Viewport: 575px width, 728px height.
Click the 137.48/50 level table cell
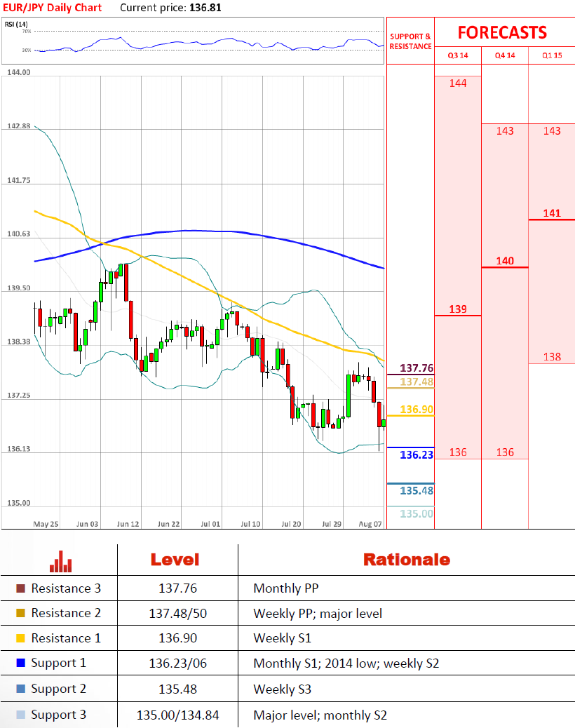coord(177,613)
